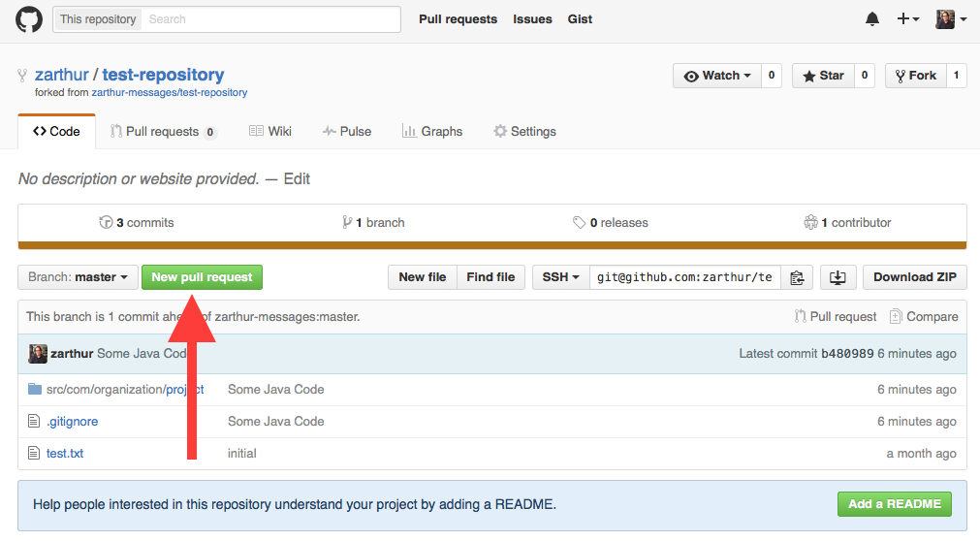Open the src/com/organization/project folder

[125, 390]
